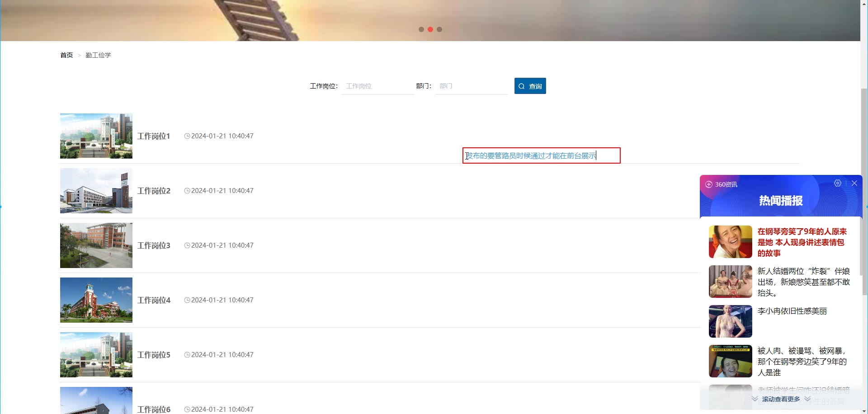Screen dimensions: 868x414
Task: Select the third carousel dot
Action: click(x=439, y=29)
